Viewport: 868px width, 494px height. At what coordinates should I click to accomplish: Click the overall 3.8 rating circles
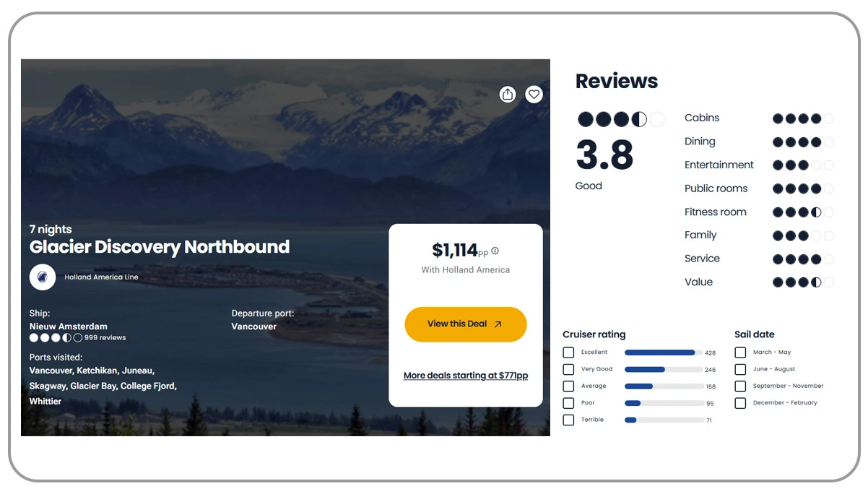click(620, 119)
